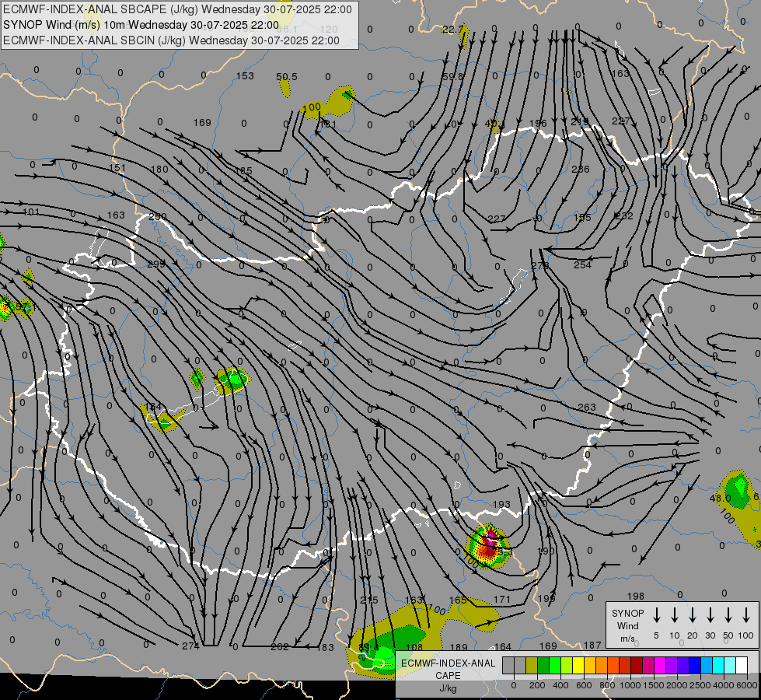This screenshot has height=700, width=761.
Task: Click the 215 value on the map
Action: tap(369, 600)
